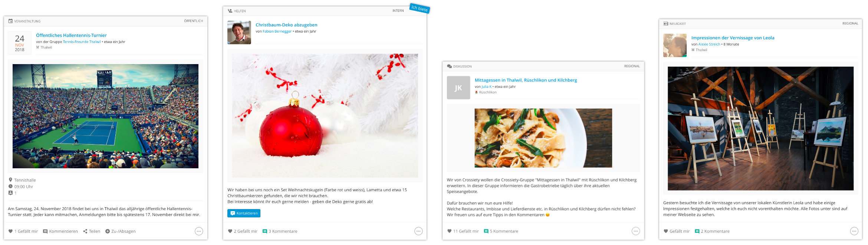The height and width of the screenshot is (245, 868).
Task: Toggle Gefällt mir on the Vernissage post
Action: tap(677, 231)
